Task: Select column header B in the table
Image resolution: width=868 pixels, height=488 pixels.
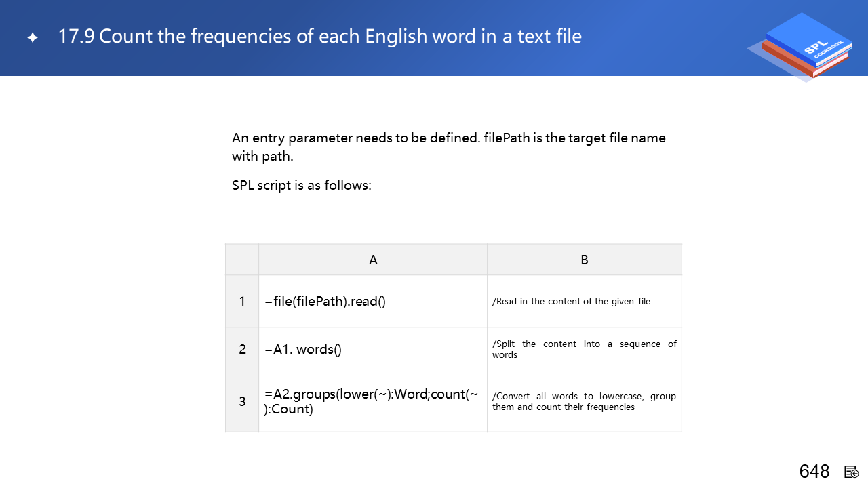Action: point(584,260)
